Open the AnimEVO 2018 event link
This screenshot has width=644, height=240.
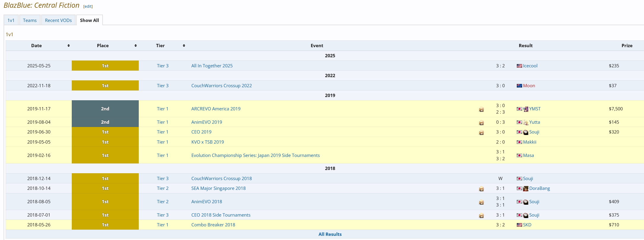coord(207,202)
